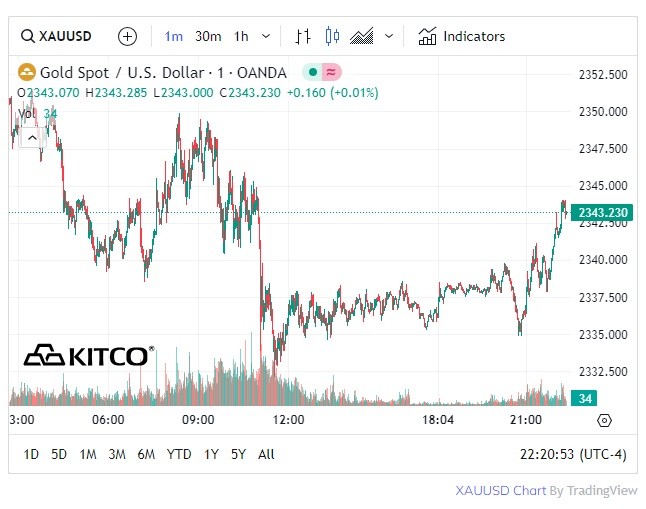Click the +0.160 (+0.01%) change value

332,93
